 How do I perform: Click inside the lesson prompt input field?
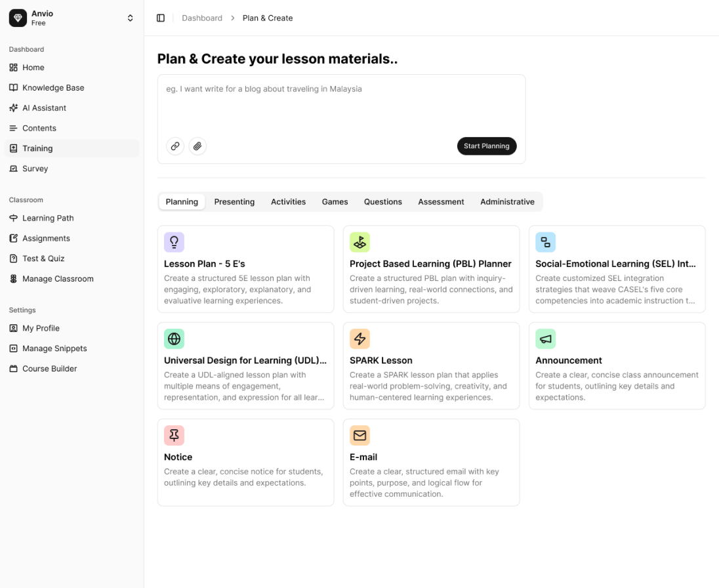tap(341, 105)
